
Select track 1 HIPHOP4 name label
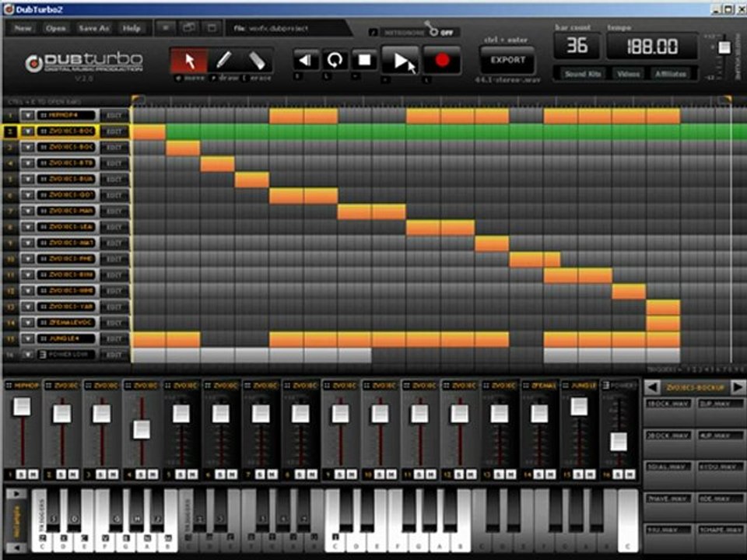(67, 115)
